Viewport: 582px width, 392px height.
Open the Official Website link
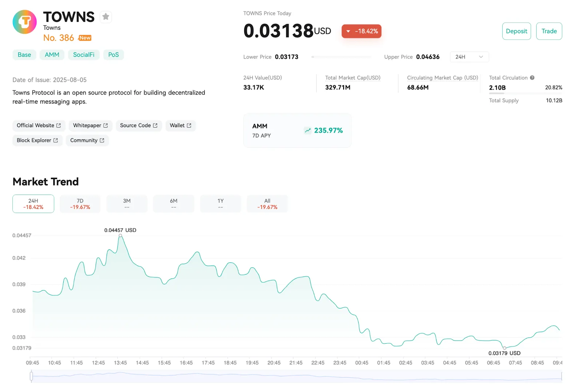coord(39,125)
